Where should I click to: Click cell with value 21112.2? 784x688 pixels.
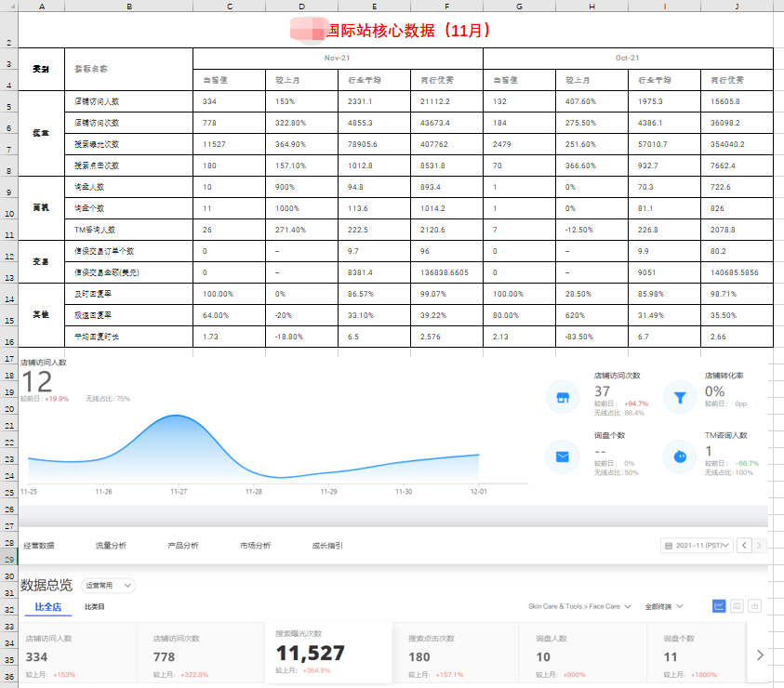pos(447,101)
